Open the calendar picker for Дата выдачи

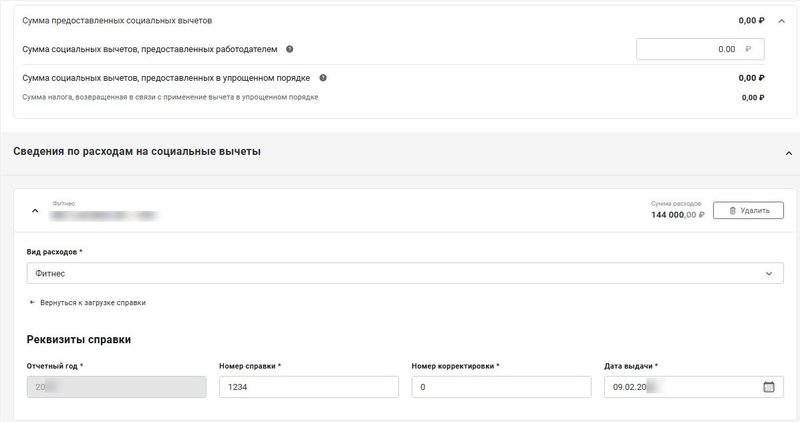click(769, 387)
